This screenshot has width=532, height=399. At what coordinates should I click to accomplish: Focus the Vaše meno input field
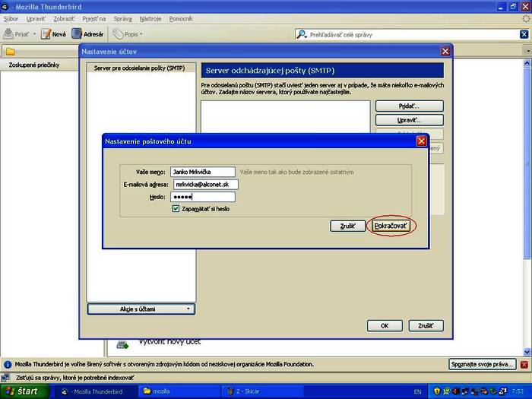tap(203, 172)
